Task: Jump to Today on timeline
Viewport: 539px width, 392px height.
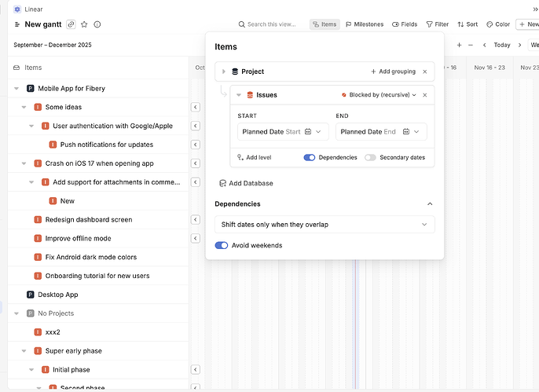Action: click(502, 45)
